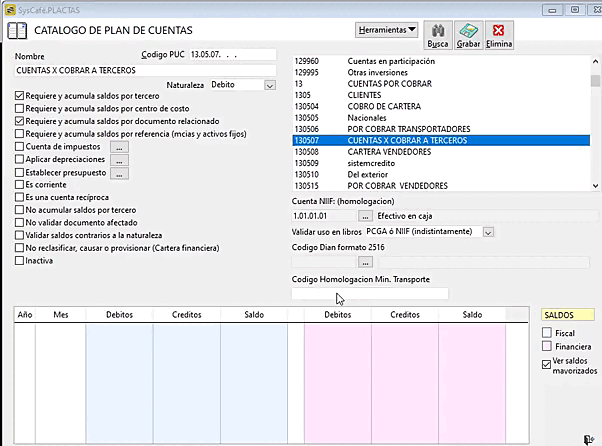Check No validar documento afectado
Image resolution: width=602 pixels, height=446 pixels.
click(x=19, y=223)
